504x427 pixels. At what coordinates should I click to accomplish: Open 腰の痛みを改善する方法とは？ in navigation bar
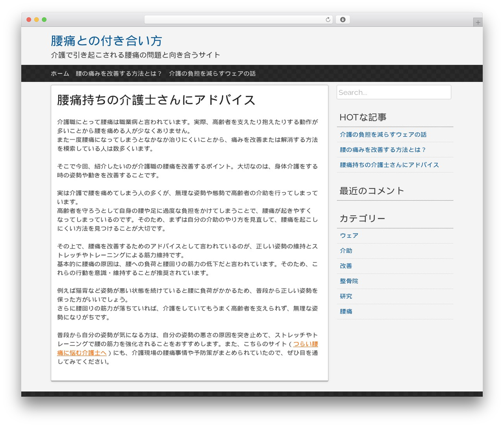(119, 74)
